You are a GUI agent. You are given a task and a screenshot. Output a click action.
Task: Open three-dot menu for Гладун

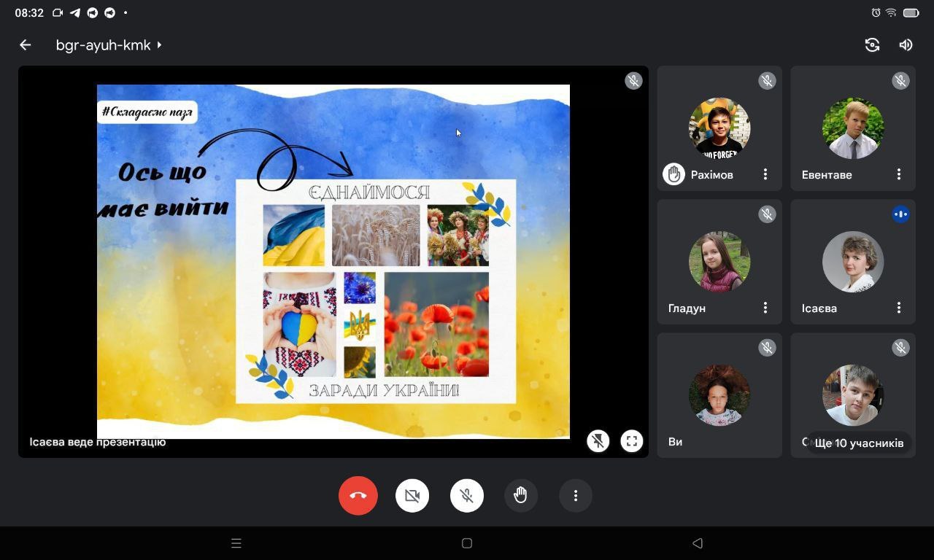(x=765, y=308)
